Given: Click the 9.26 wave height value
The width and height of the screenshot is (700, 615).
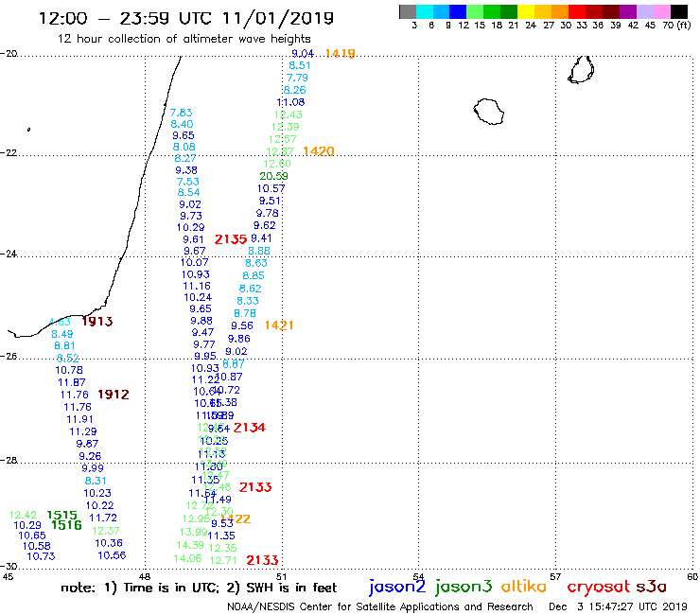Looking at the screenshot, I should click(x=90, y=456).
